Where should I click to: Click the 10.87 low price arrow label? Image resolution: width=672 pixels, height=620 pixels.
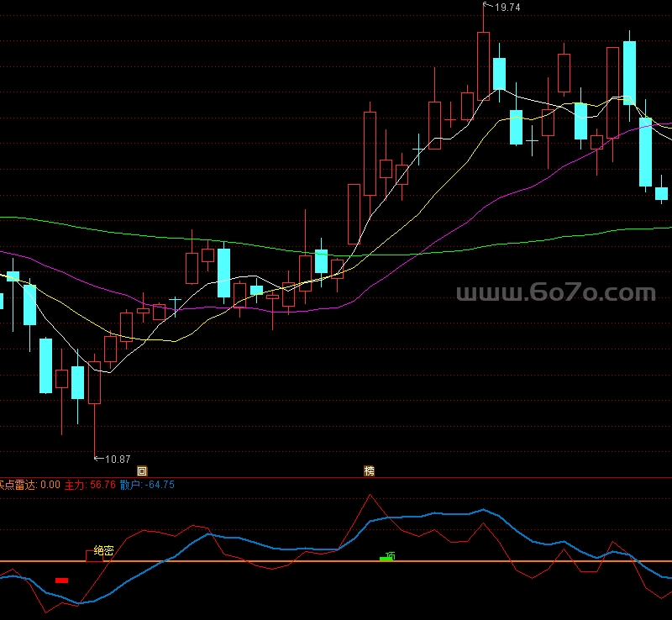pyautogui.click(x=113, y=460)
